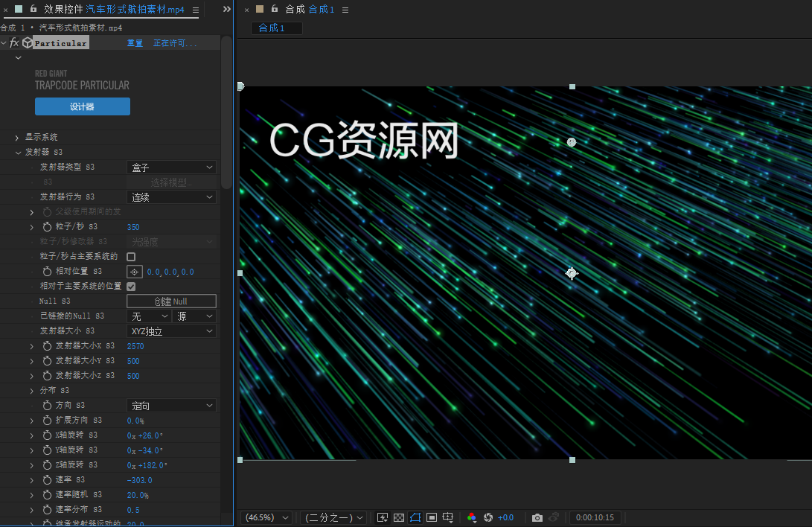Click the Z轴旋转 value 0x+182.0°
The width and height of the screenshot is (812, 527).
[147, 465]
